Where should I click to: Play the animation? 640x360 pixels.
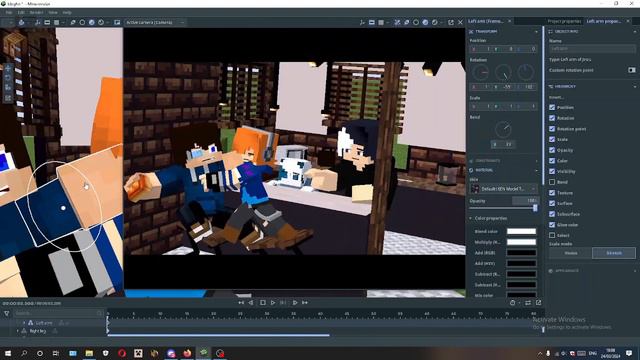[273, 303]
